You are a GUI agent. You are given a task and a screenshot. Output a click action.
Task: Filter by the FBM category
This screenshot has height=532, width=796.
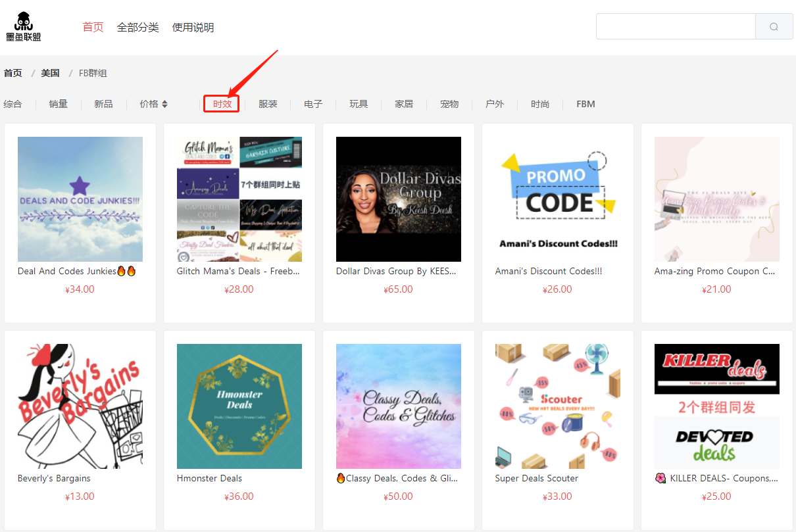pos(585,104)
